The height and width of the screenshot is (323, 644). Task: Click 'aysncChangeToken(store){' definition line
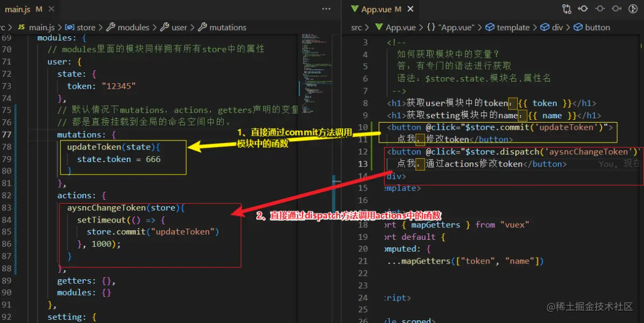pyautogui.click(x=126, y=208)
